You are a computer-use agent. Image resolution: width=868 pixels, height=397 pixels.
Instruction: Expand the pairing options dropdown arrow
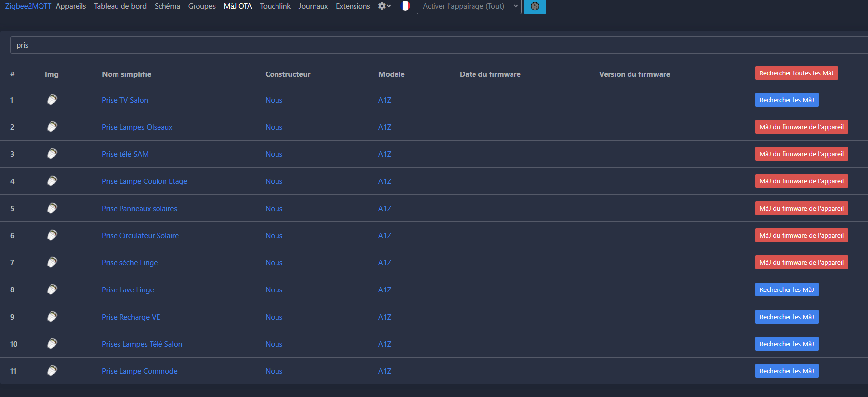(516, 6)
